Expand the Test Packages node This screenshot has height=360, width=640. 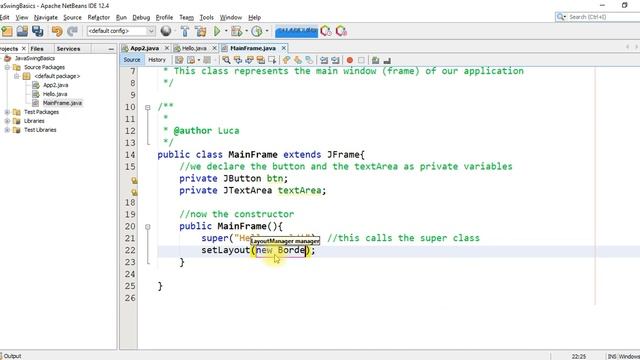point(7,112)
